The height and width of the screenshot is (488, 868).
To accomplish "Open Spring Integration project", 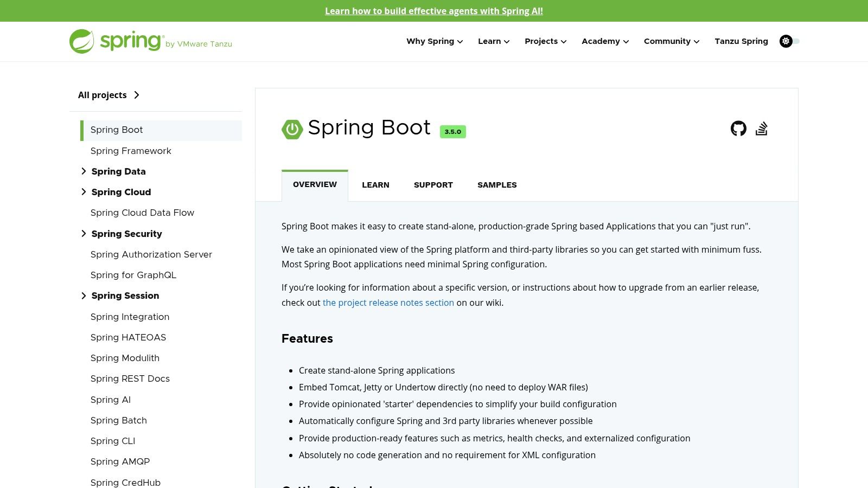I will pos(130,317).
